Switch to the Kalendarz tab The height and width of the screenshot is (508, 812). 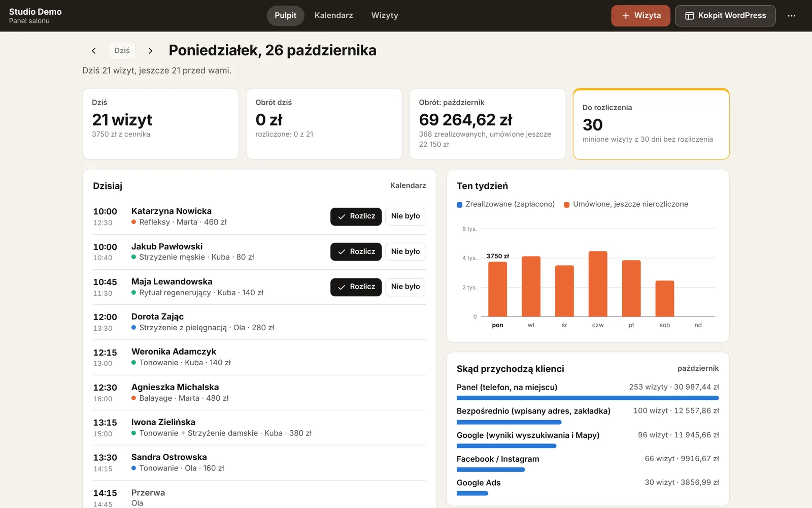tap(333, 16)
